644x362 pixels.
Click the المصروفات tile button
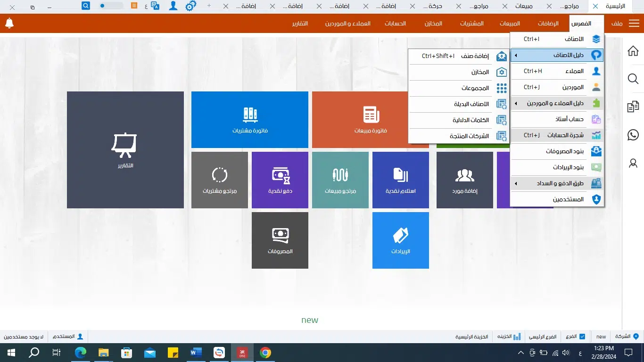pos(280,240)
